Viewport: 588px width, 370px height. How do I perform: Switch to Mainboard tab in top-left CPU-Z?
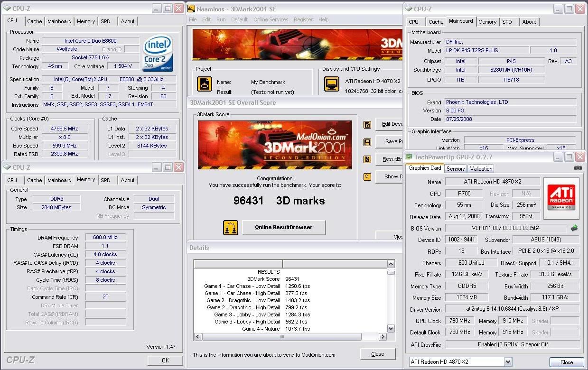(x=59, y=21)
